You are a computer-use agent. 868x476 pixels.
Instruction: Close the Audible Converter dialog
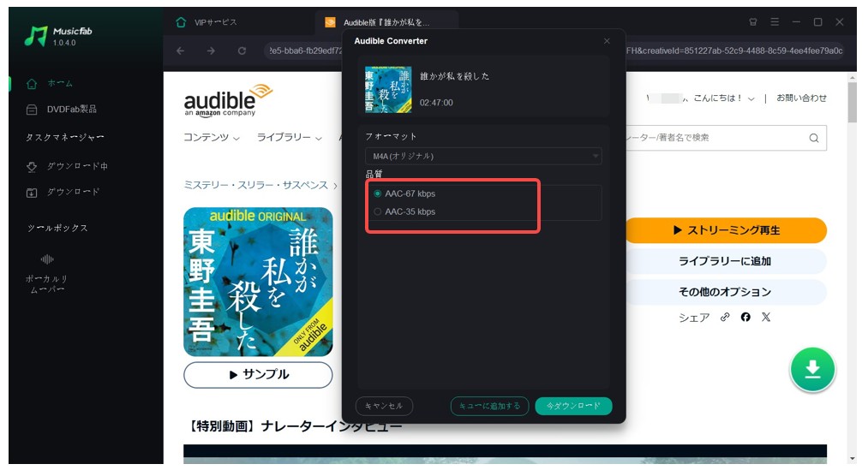(x=607, y=41)
